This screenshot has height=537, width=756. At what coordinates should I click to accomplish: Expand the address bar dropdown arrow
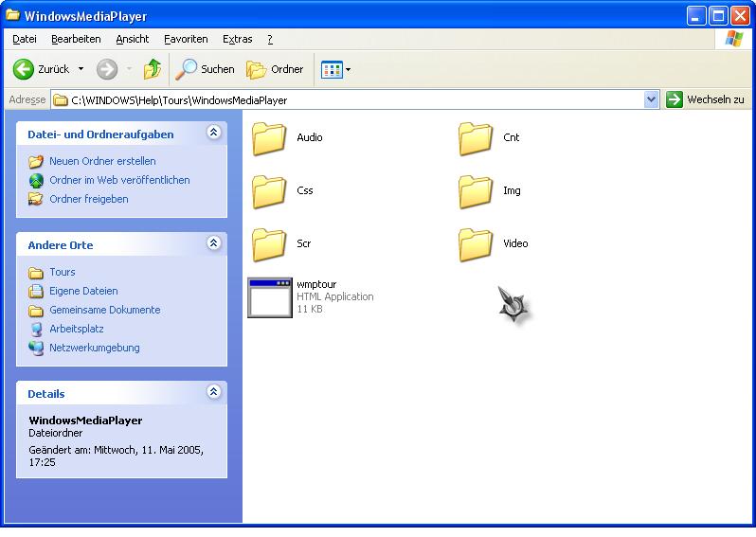point(651,99)
